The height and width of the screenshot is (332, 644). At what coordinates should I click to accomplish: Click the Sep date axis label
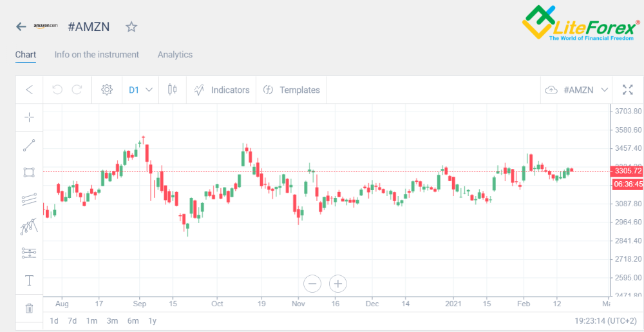point(139,304)
